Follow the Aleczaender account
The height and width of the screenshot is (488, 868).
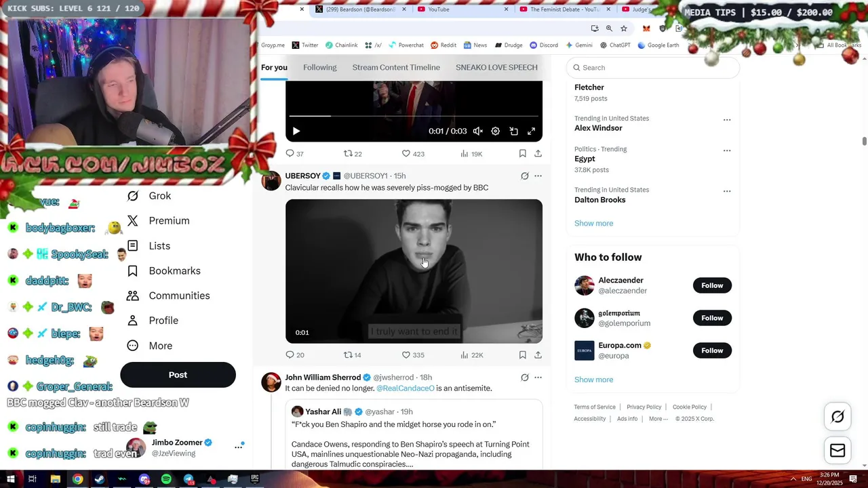pyautogui.click(x=712, y=285)
